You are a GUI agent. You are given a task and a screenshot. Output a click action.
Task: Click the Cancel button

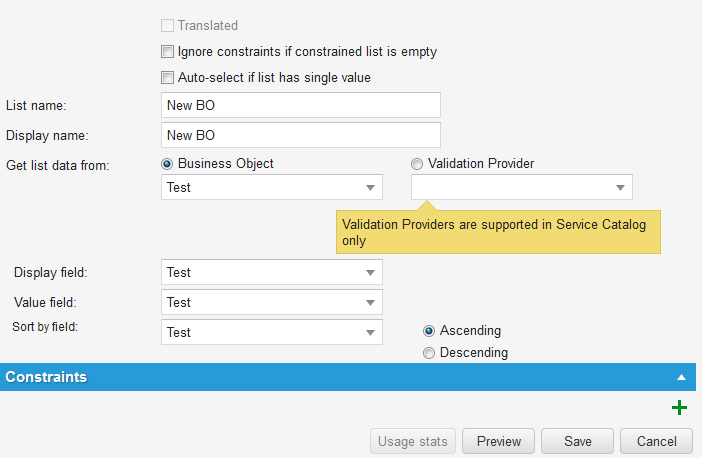(x=656, y=441)
